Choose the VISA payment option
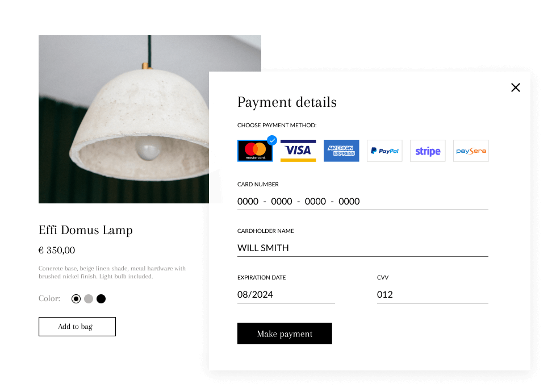The height and width of the screenshot is (392, 552). pos(298,151)
